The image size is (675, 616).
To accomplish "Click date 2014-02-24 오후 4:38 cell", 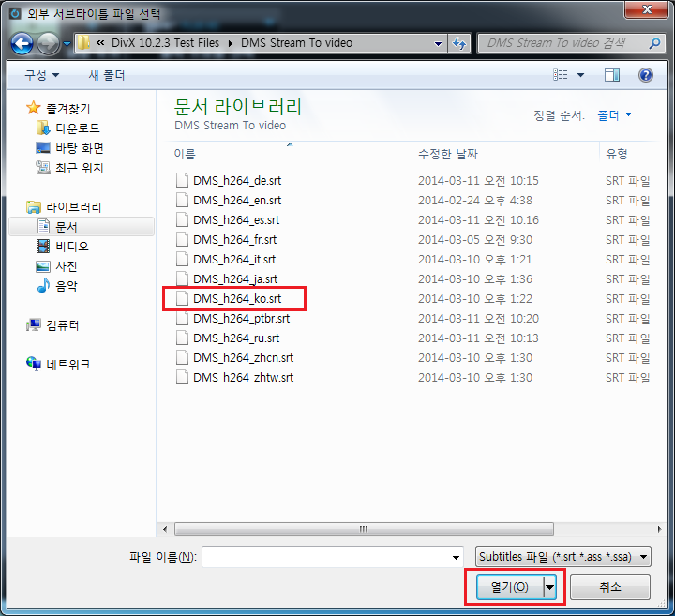I will click(x=474, y=200).
